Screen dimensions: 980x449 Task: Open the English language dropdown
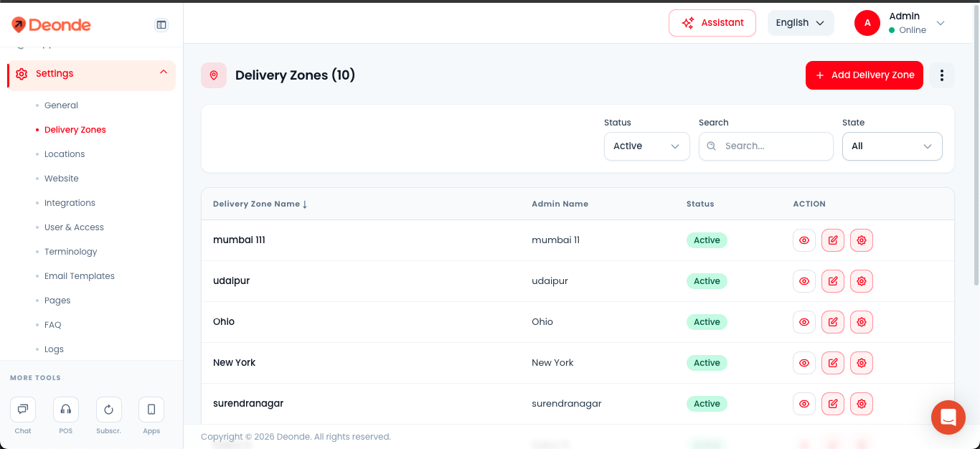tap(801, 23)
